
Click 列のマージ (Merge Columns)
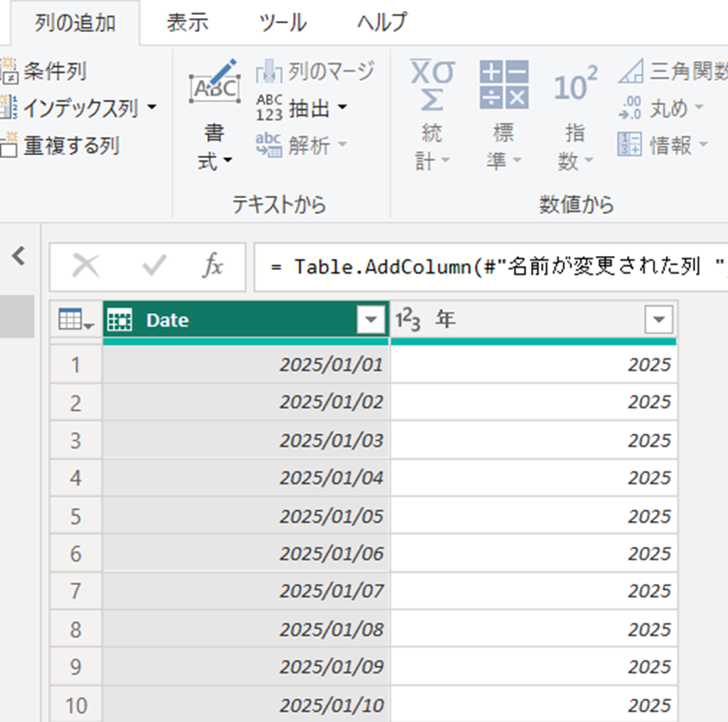[x=316, y=72]
